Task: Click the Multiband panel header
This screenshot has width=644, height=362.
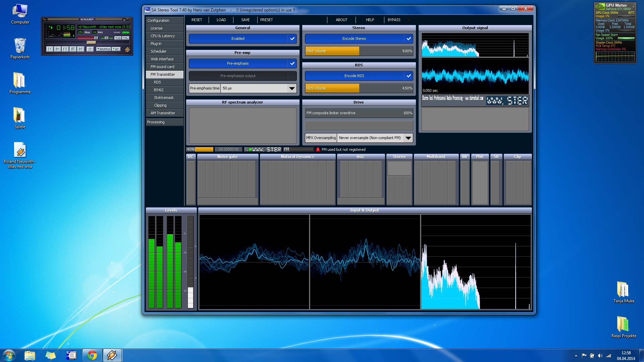Action: pos(436,157)
